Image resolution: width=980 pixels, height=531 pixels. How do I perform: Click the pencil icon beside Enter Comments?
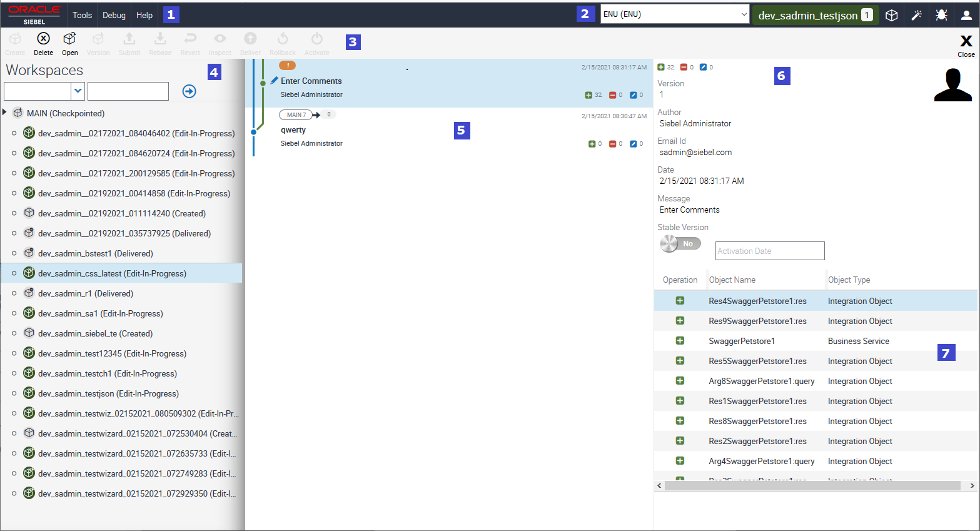tap(274, 81)
